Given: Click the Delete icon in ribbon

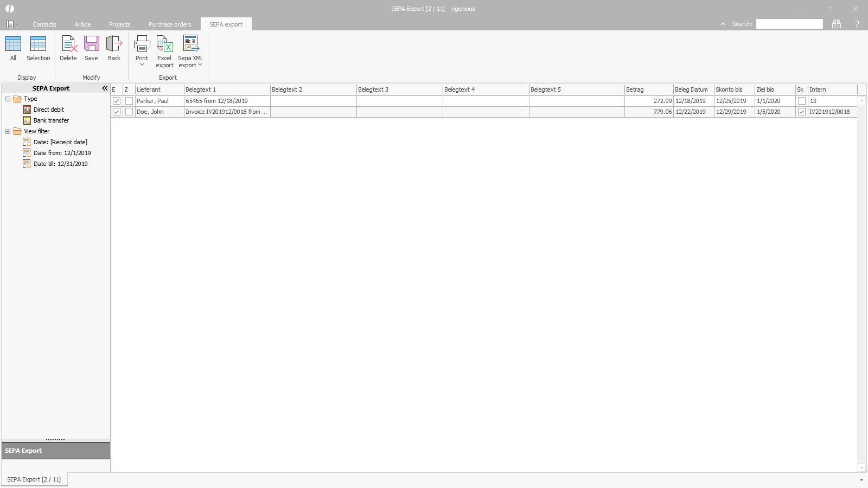Looking at the screenshot, I should coord(68,44).
